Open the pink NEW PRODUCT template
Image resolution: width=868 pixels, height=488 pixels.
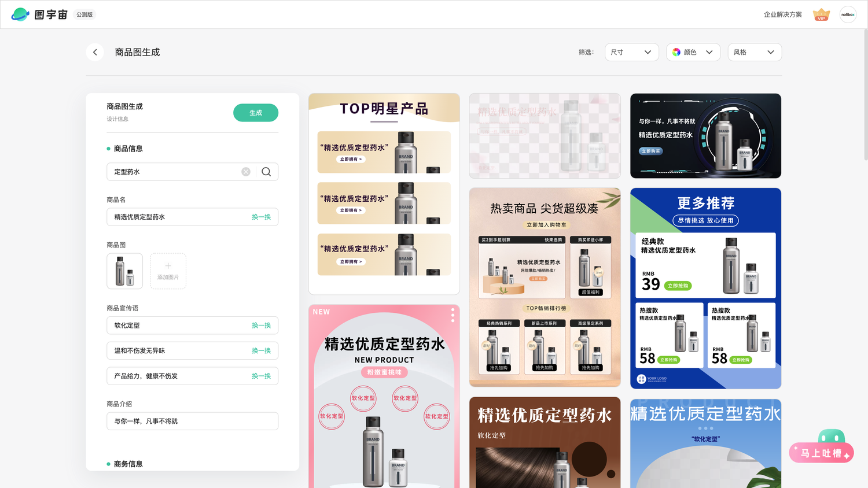pos(384,397)
